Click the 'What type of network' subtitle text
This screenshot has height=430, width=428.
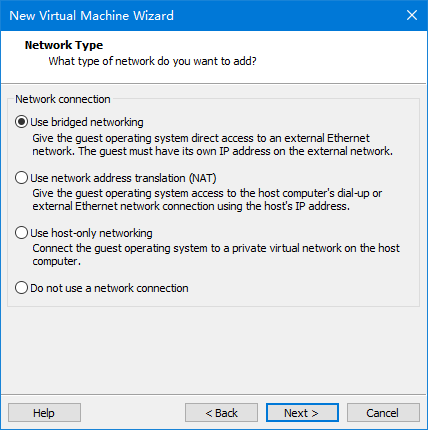point(152,61)
